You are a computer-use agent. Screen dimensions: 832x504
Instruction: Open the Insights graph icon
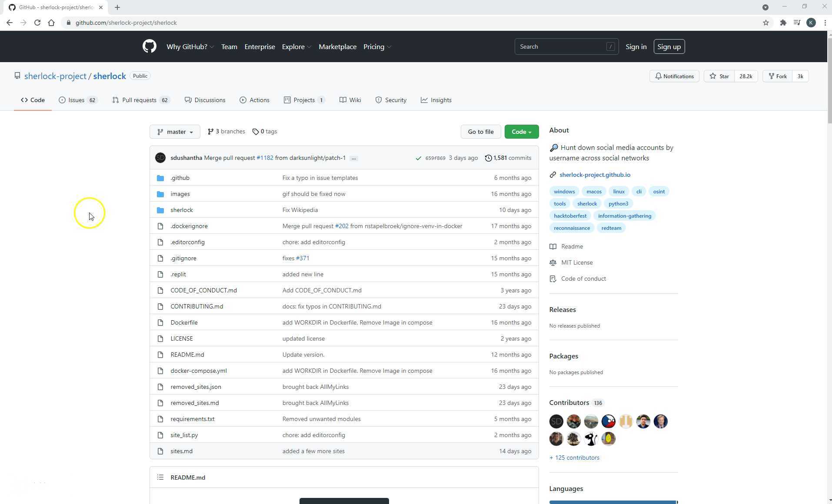pyautogui.click(x=424, y=100)
